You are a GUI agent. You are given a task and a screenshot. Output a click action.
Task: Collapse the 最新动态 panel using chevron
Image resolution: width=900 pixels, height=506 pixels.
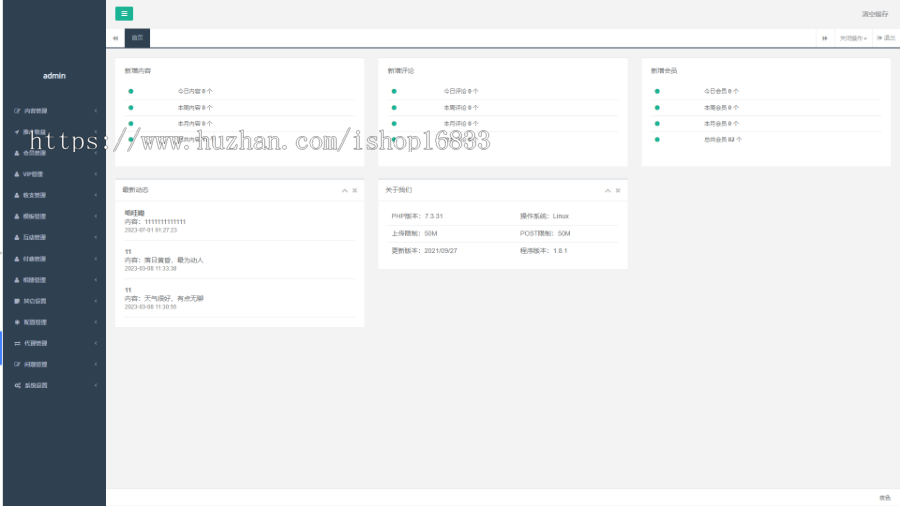(x=344, y=190)
